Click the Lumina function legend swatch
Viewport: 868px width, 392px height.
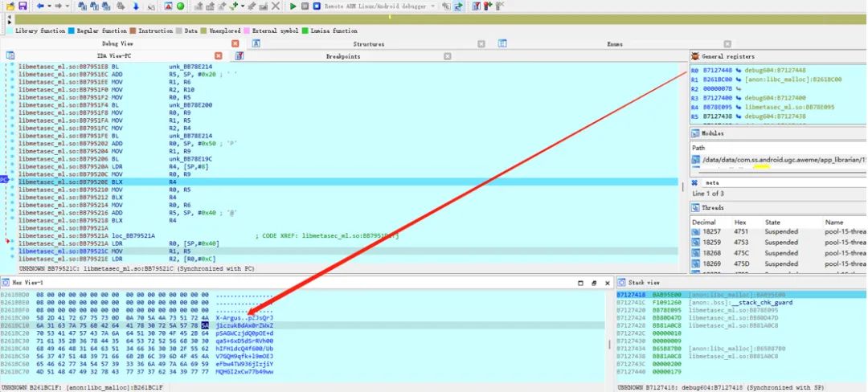coord(305,31)
